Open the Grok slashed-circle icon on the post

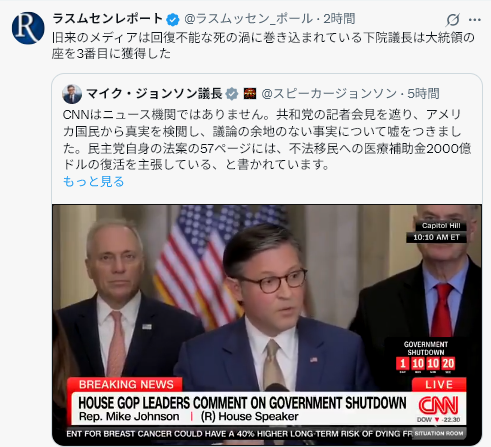tap(452, 20)
